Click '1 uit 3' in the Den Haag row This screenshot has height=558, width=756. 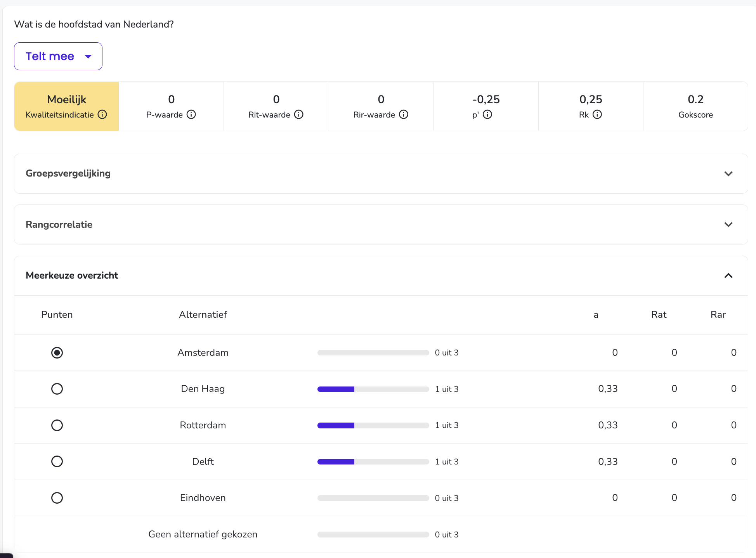tap(447, 389)
